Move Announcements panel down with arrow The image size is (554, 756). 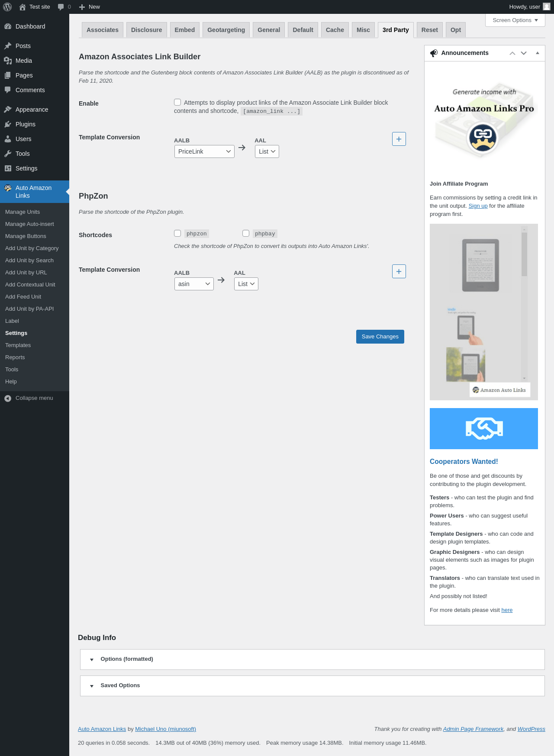point(524,53)
